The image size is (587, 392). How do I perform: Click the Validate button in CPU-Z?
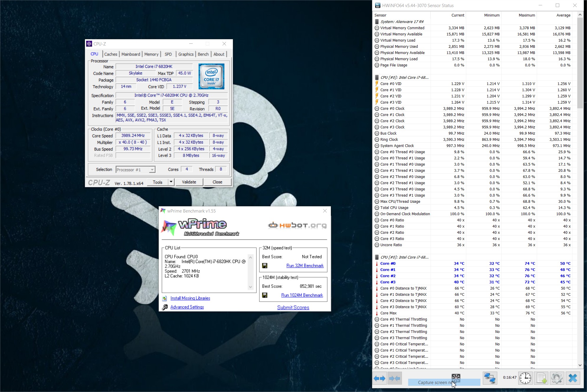point(189,182)
